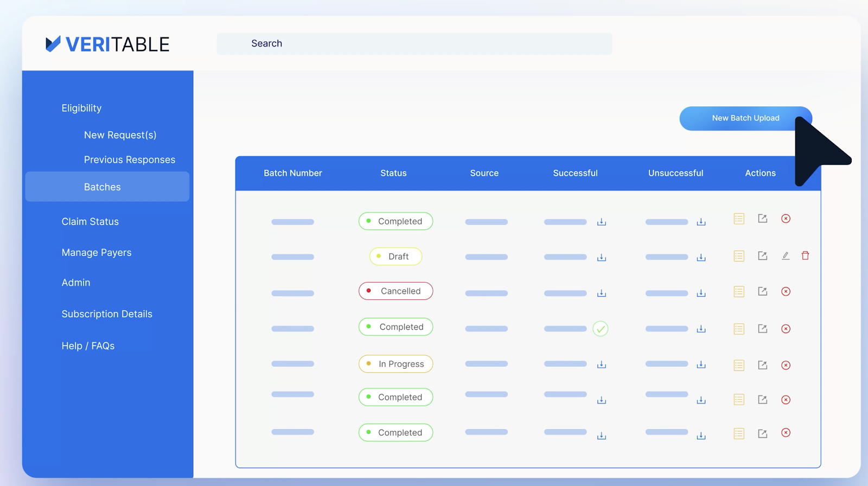Click the Actions column header
868x486 pixels.
[x=760, y=173]
